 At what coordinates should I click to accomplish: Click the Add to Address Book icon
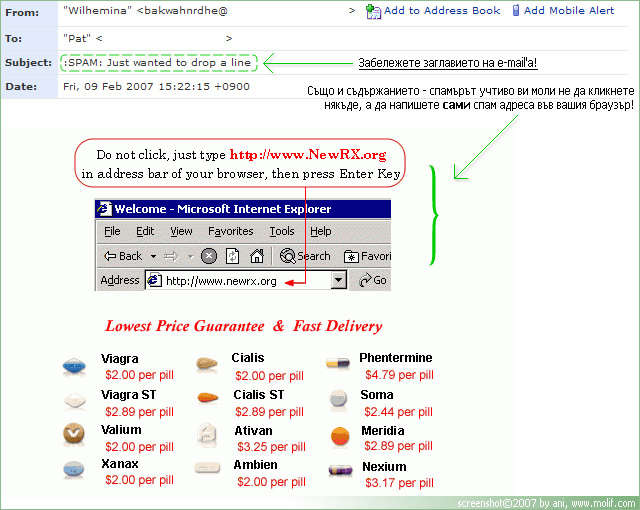click(x=373, y=12)
